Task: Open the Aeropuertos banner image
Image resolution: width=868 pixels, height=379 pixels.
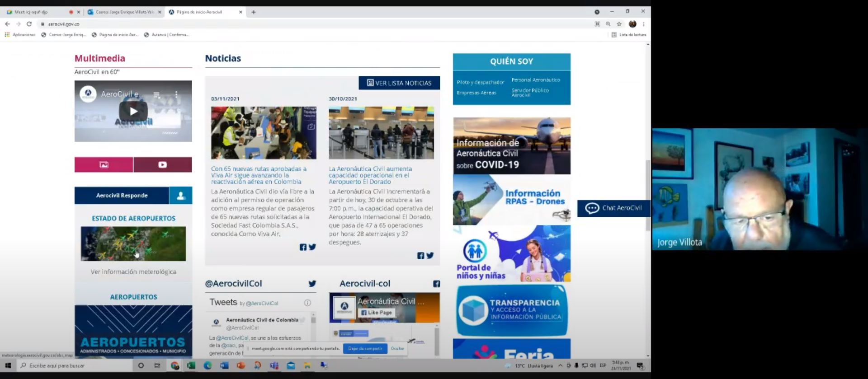Action: (x=133, y=331)
